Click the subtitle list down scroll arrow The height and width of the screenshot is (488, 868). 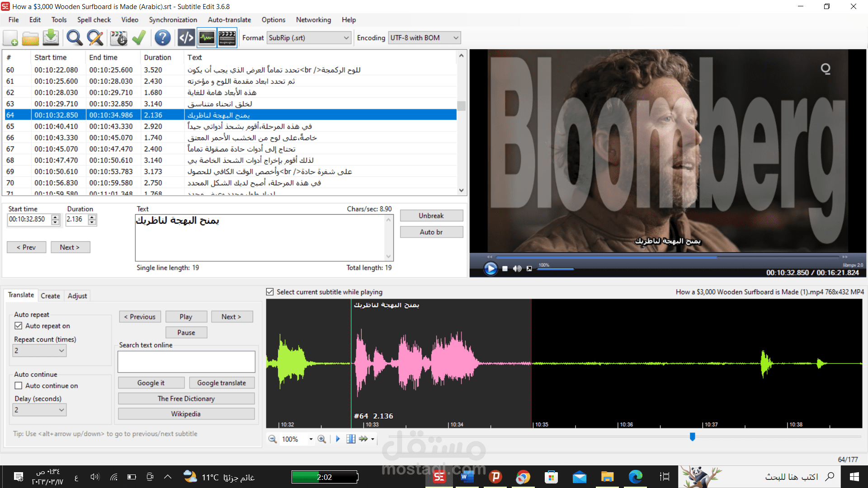tap(461, 190)
